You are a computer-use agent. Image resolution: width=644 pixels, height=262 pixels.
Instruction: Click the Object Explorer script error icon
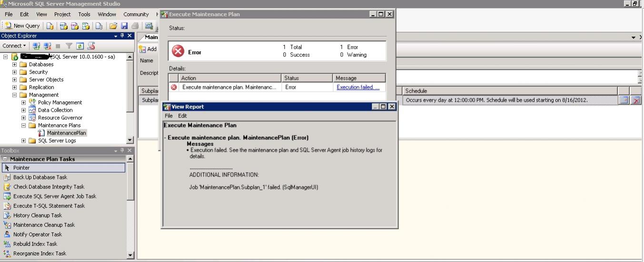91,46
